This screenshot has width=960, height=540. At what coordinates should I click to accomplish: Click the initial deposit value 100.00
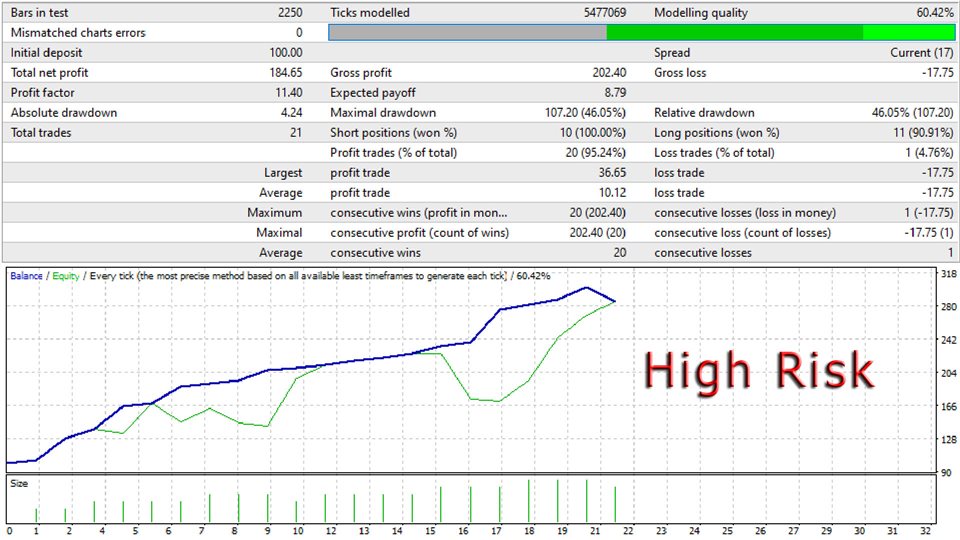coord(286,53)
